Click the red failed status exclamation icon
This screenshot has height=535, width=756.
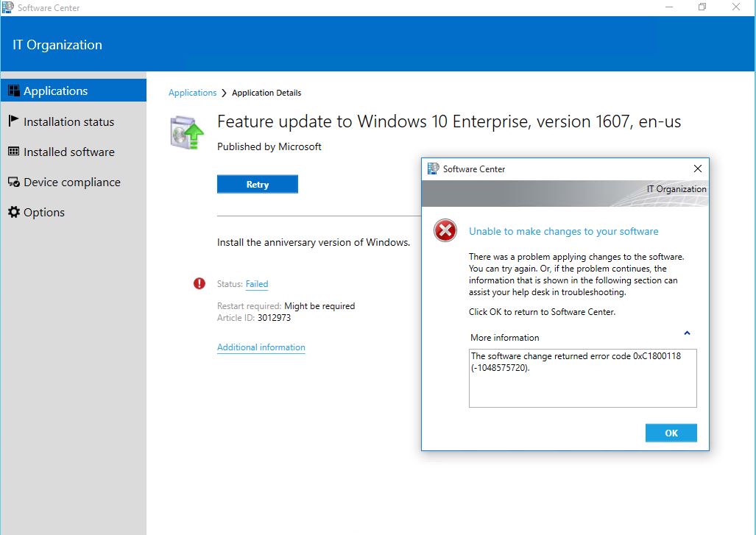pyautogui.click(x=199, y=283)
